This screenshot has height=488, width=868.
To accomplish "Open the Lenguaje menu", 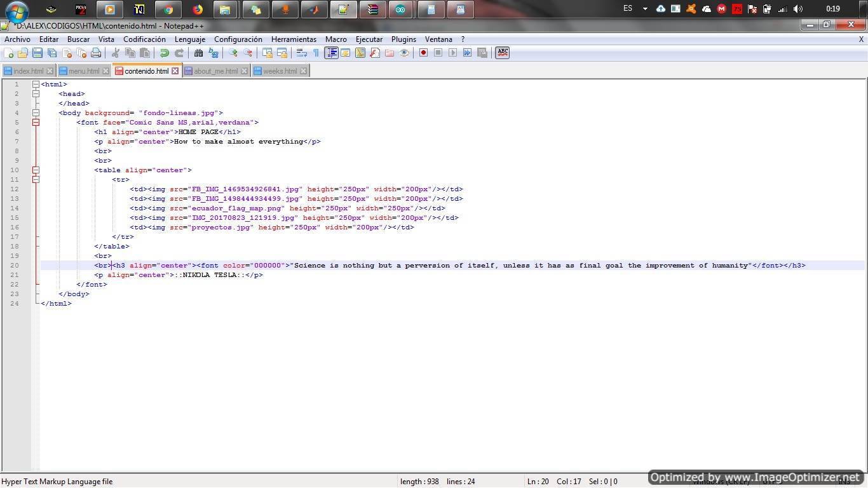I will tap(190, 39).
